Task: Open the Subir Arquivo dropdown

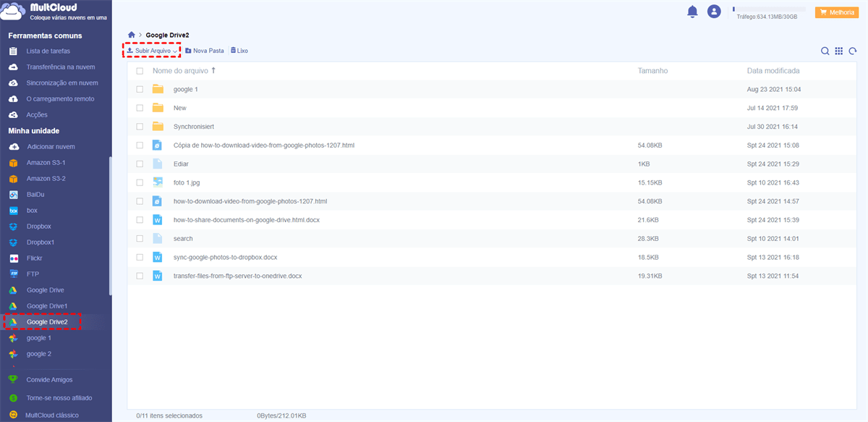Action: [x=150, y=50]
